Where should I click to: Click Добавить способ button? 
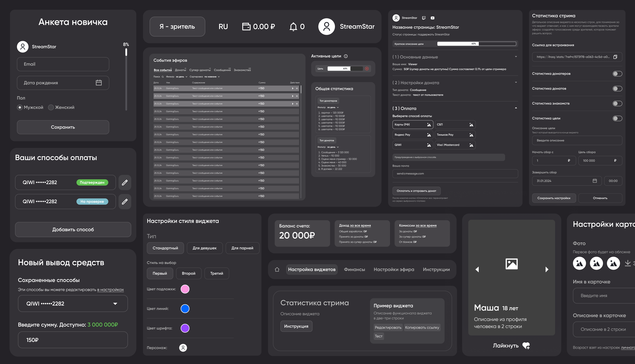coord(73,229)
